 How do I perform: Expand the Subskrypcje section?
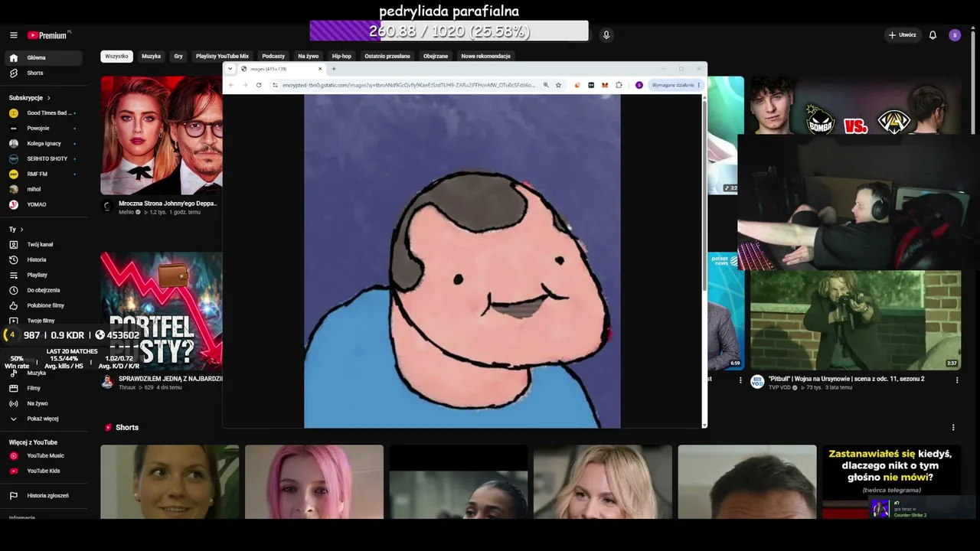(x=30, y=98)
